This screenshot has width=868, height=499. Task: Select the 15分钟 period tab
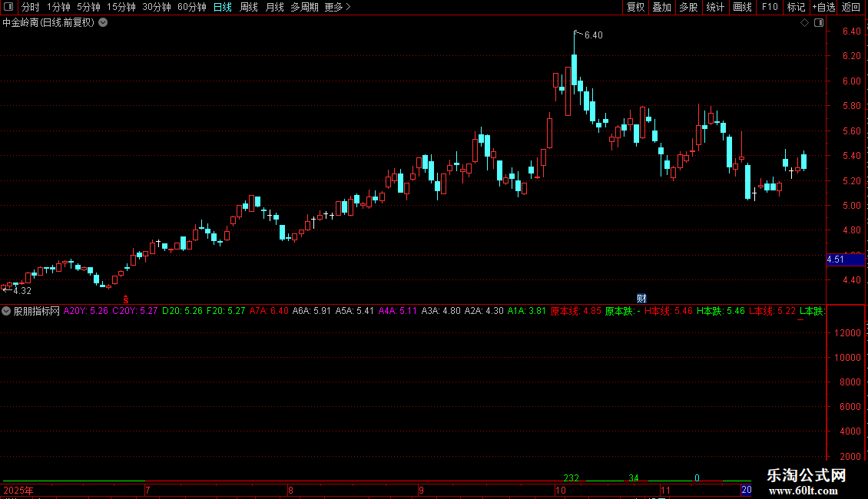121,7
